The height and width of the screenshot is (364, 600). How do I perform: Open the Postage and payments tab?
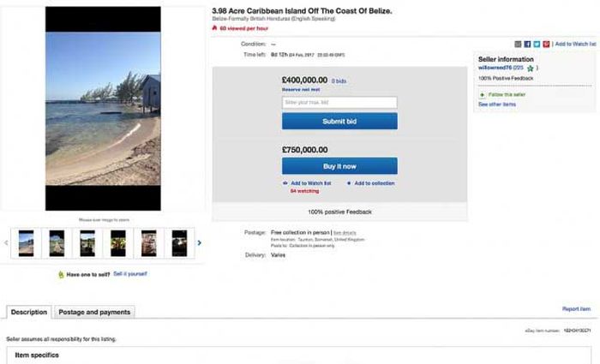click(94, 312)
